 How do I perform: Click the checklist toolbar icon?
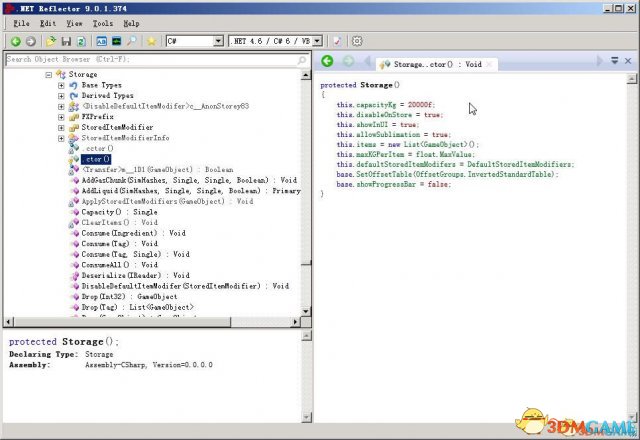coord(337,41)
